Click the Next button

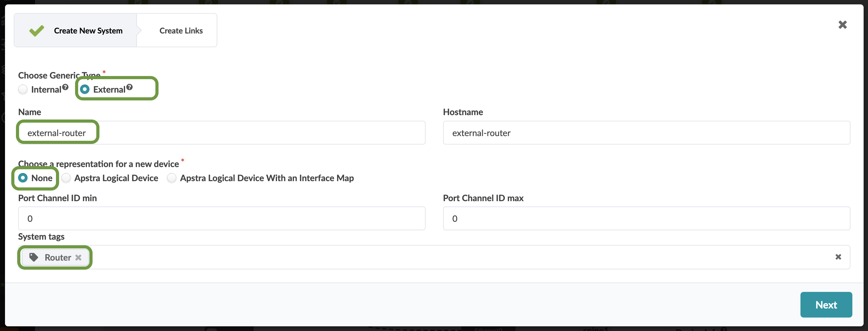tap(826, 305)
